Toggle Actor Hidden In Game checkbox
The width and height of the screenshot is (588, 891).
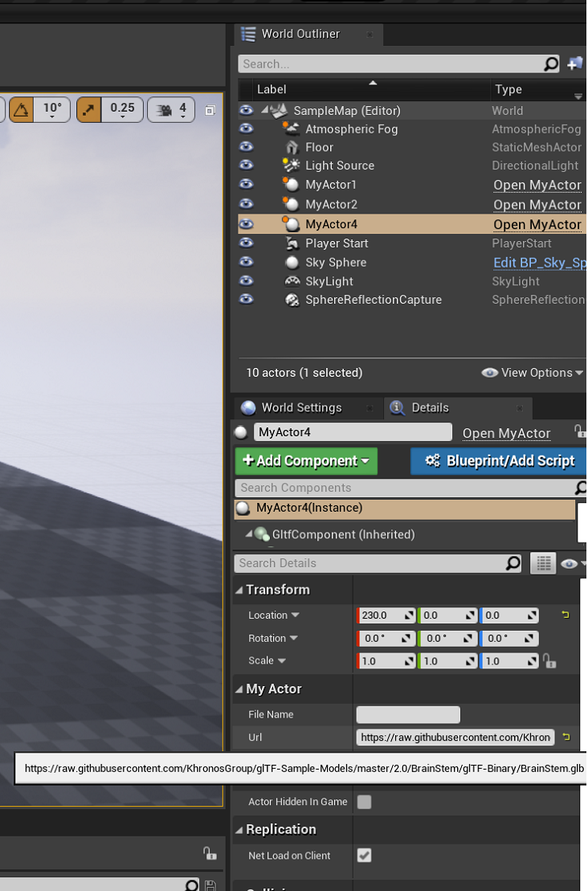(x=364, y=802)
